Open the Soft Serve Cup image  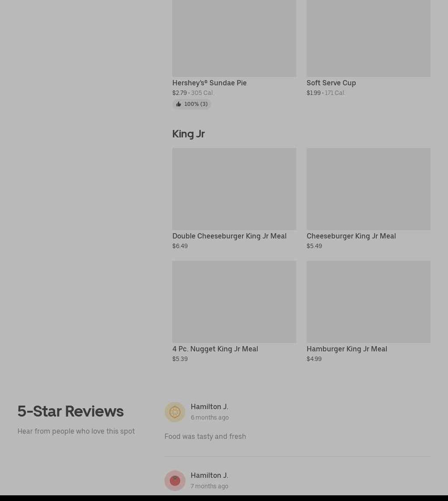(368, 39)
